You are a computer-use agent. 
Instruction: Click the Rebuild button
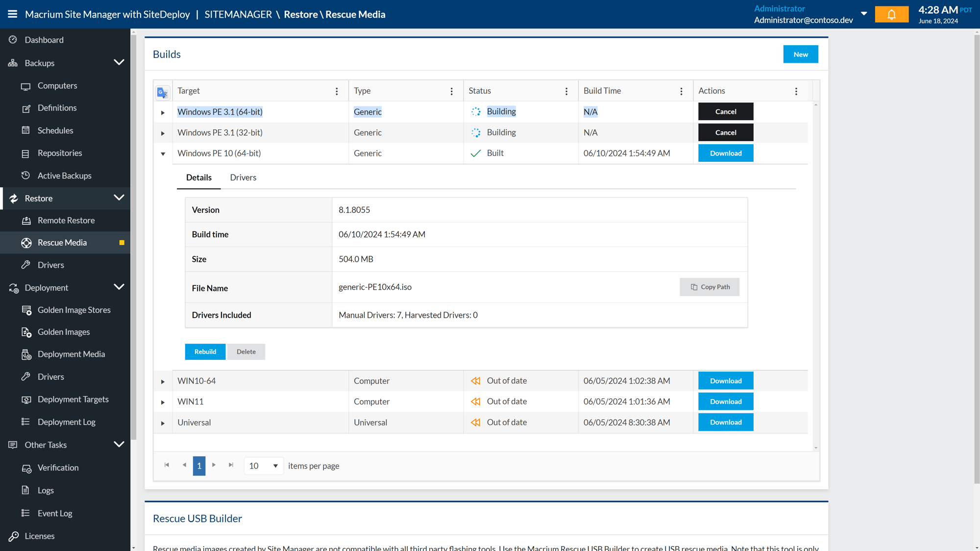click(x=205, y=352)
